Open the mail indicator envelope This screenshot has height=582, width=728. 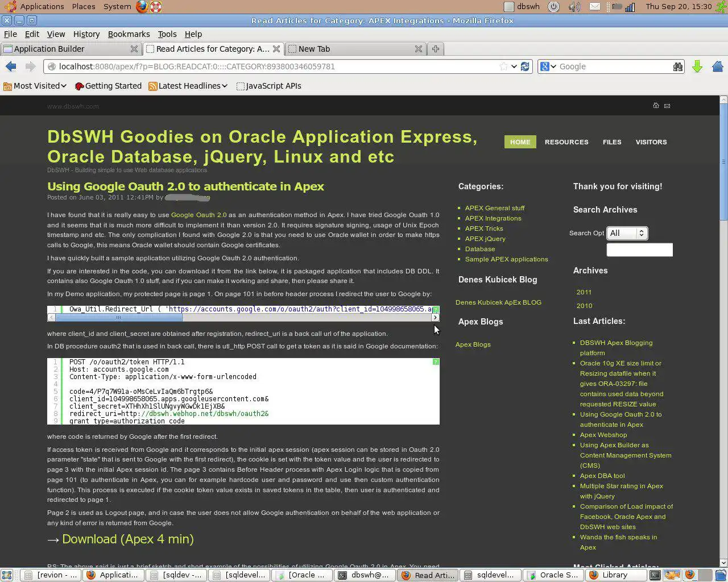(594, 7)
